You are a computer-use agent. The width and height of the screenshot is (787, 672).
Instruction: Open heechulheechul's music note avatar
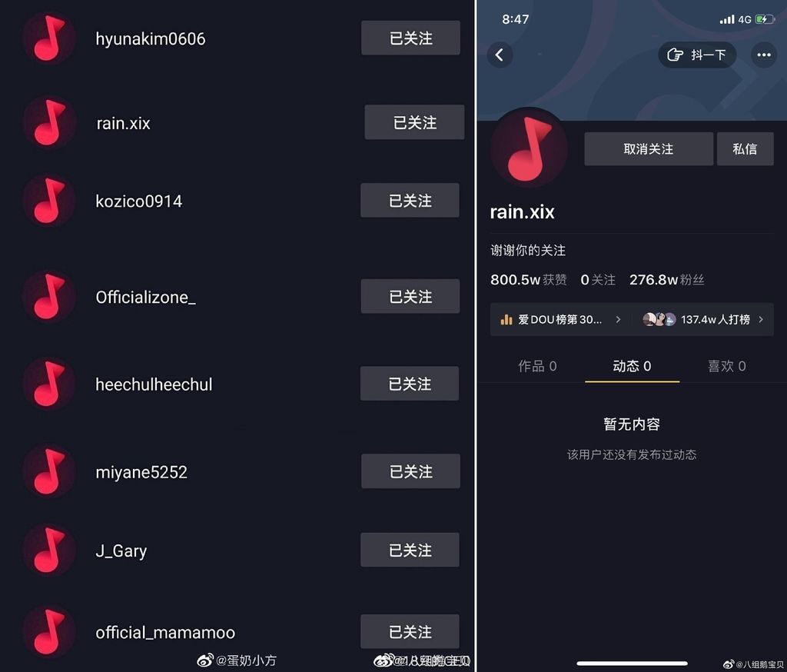pyautogui.click(x=48, y=384)
